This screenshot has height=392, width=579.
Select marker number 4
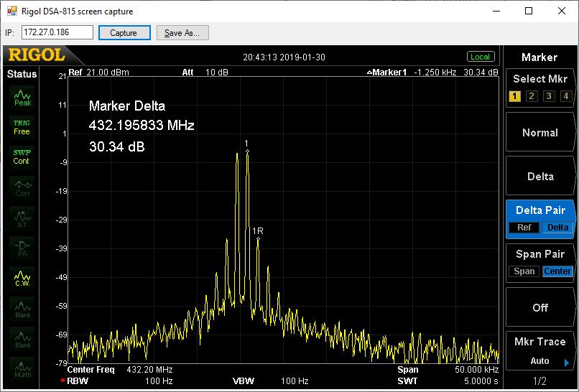(565, 96)
